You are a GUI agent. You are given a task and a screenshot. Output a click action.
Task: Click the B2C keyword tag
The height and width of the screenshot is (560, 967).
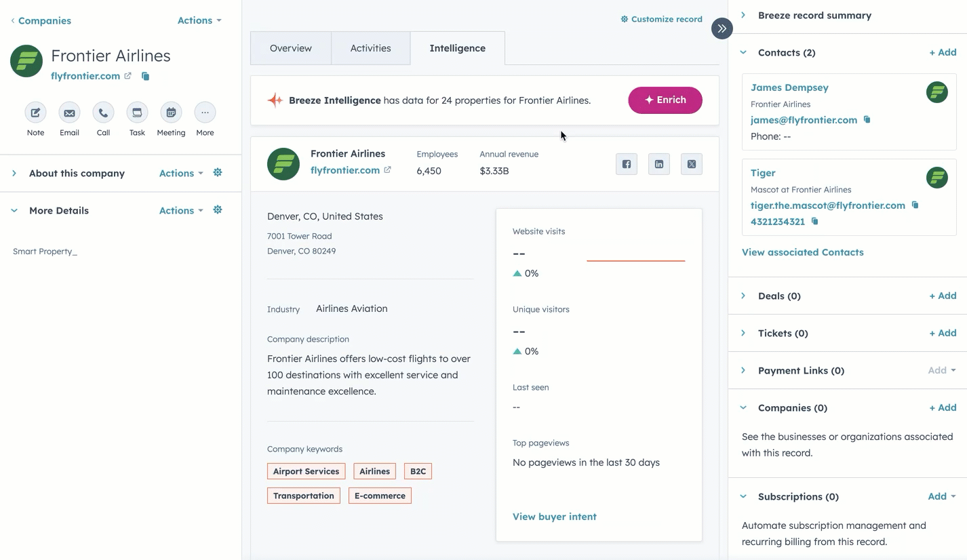(418, 471)
